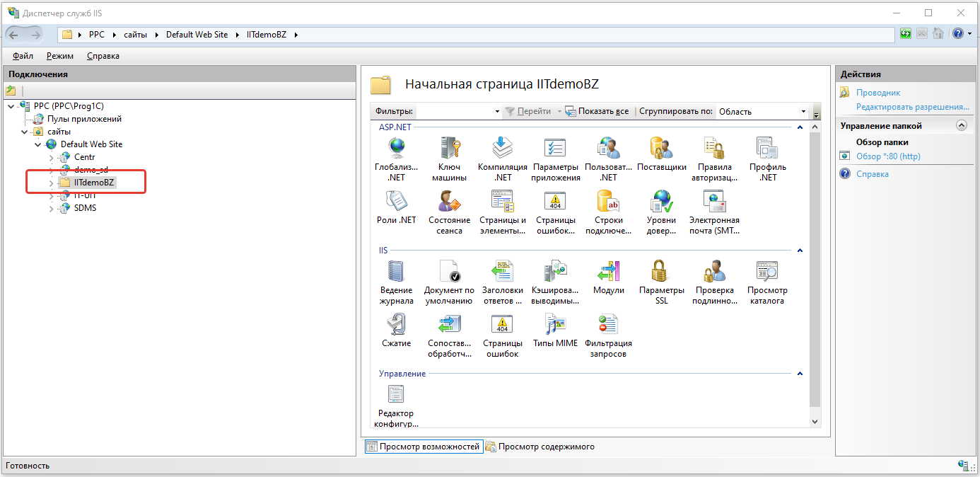Open the Модули feature icon
The image size is (980, 477).
[608, 272]
